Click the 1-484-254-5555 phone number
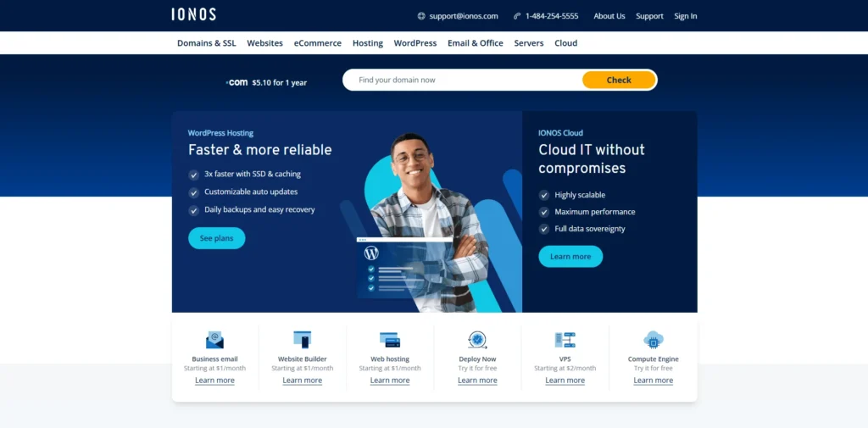The image size is (868, 428). [x=552, y=16]
